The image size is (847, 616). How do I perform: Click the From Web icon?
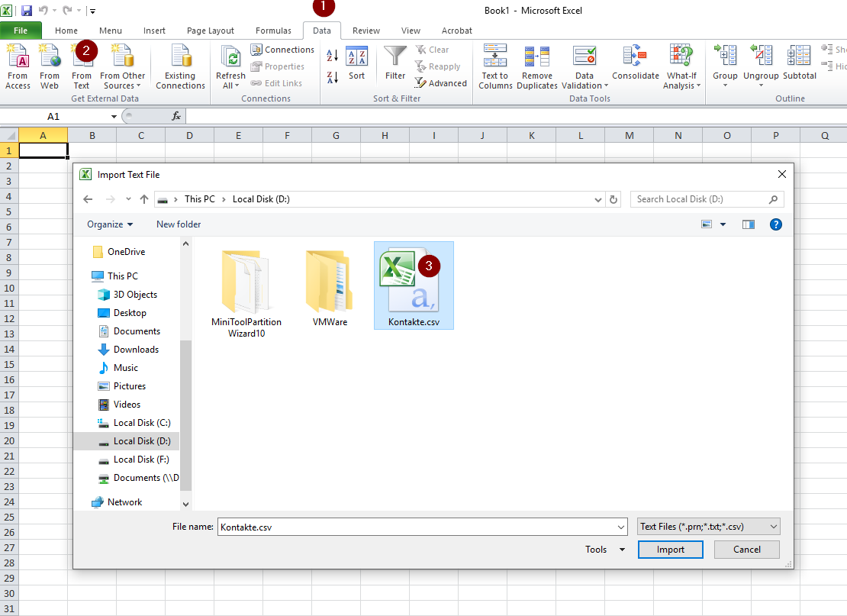[x=49, y=66]
